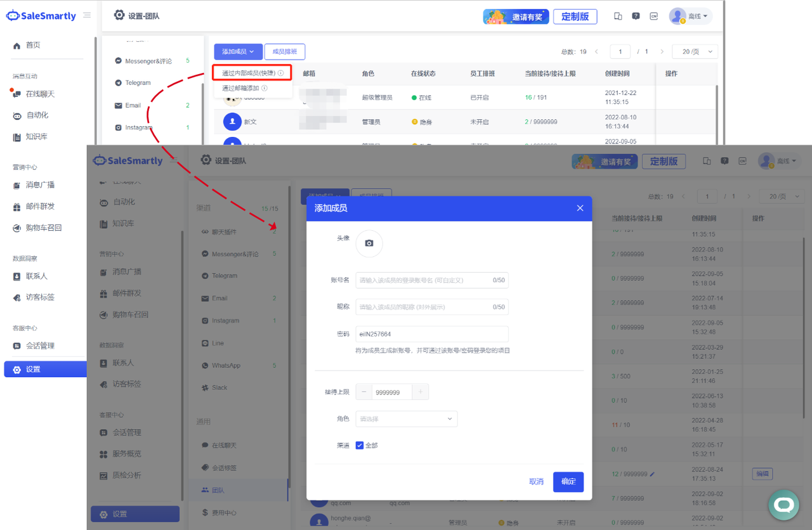The height and width of the screenshot is (530, 812).
Task: Click previous page arrow in back window
Action: [x=596, y=51]
